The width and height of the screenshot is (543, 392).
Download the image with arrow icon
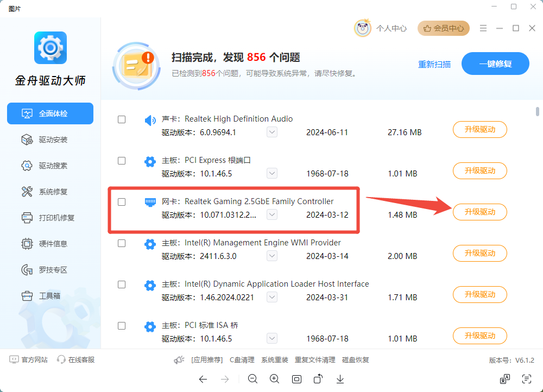click(340, 379)
